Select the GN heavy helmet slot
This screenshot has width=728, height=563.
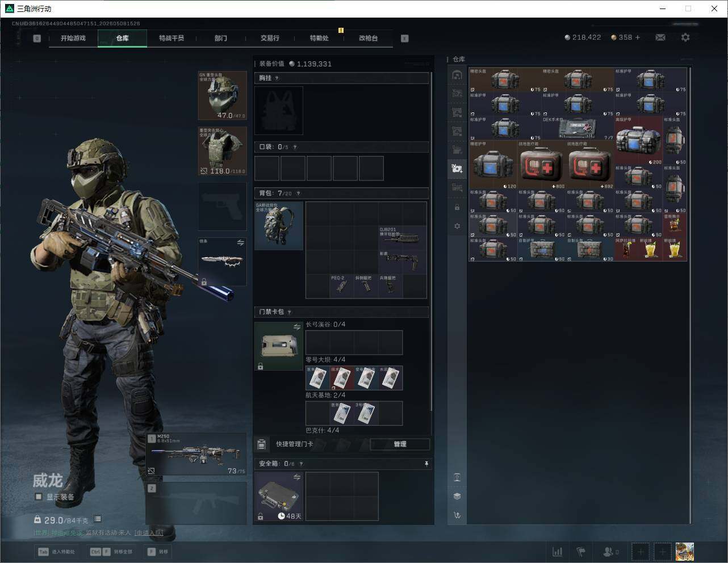tap(222, 95)
